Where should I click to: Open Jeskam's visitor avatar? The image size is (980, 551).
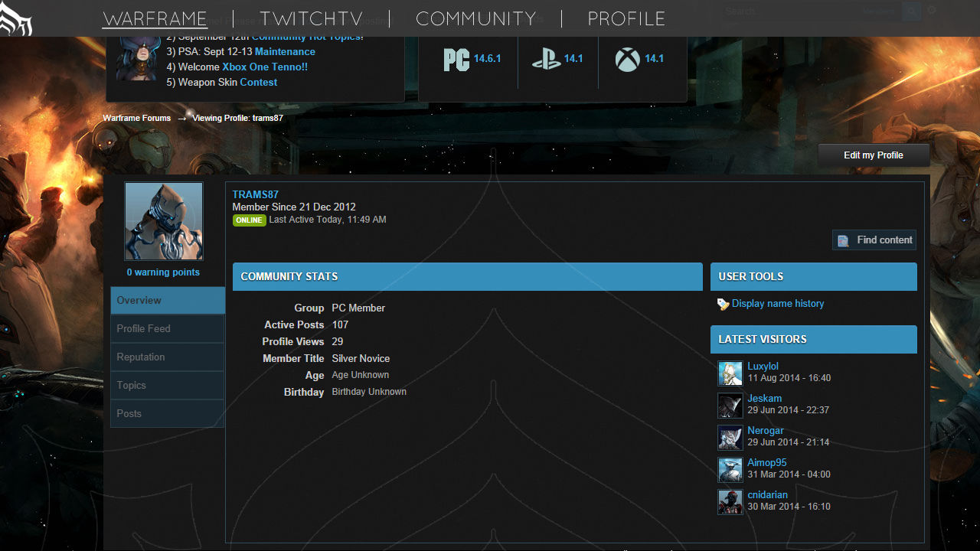click(x=730, y=406)
